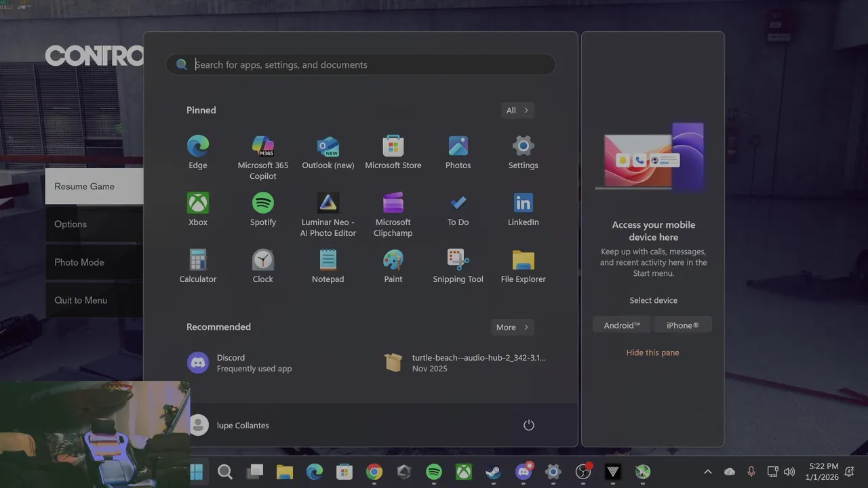Show all pinned apps with All
868x488 pixels.
pos(517,110)
